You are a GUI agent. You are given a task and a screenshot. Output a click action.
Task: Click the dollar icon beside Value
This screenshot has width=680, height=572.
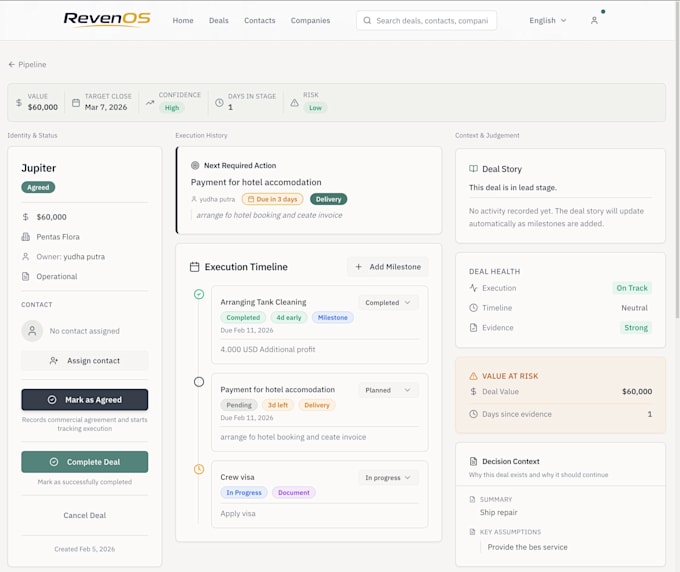click(19, 102)
